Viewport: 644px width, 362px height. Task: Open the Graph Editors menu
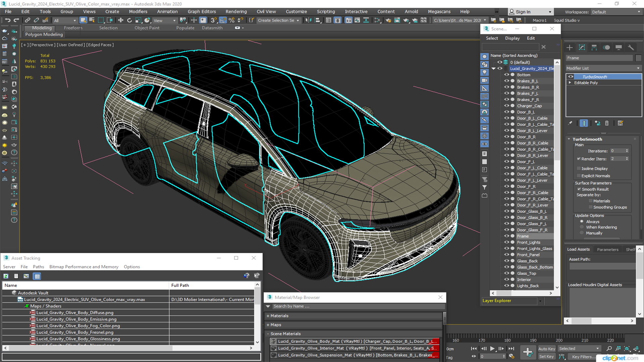coord(202,11)
